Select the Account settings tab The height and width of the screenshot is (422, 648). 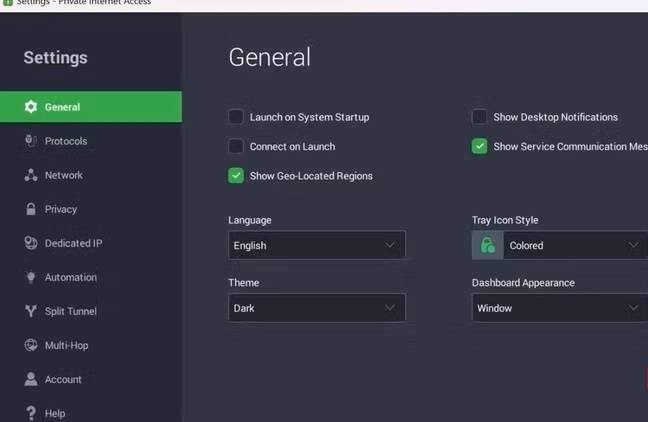click(91, 379)
